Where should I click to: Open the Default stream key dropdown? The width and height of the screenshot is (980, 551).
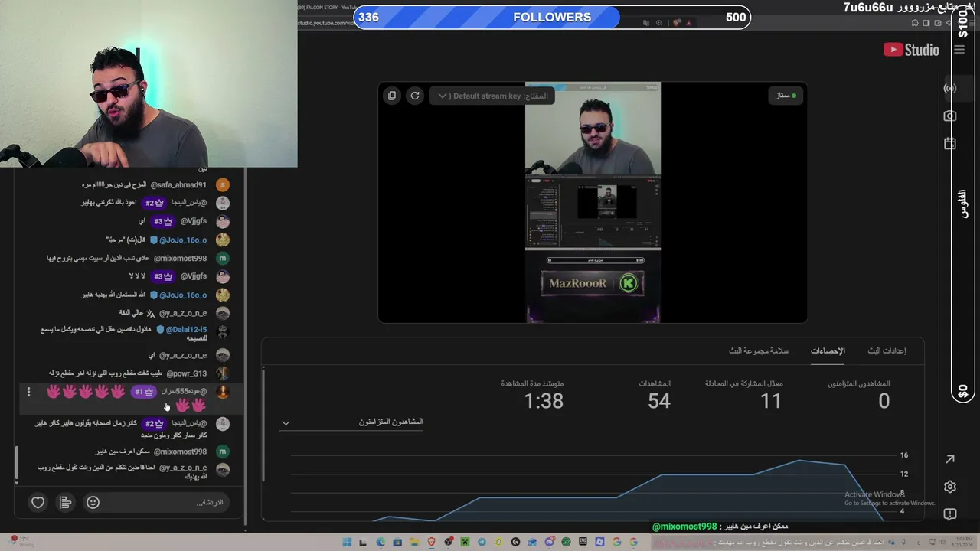[x=492, y=96]
